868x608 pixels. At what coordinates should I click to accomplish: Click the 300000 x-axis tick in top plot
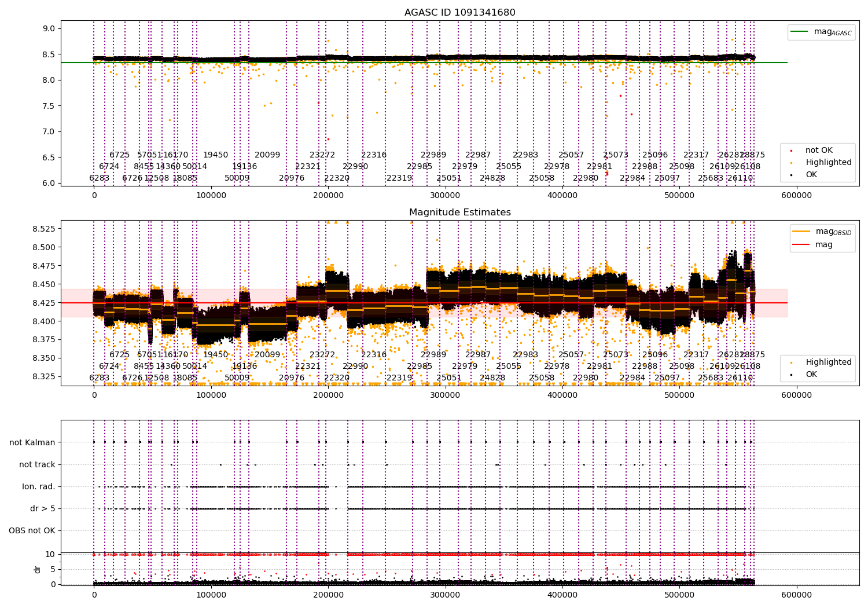coord(446,196)
